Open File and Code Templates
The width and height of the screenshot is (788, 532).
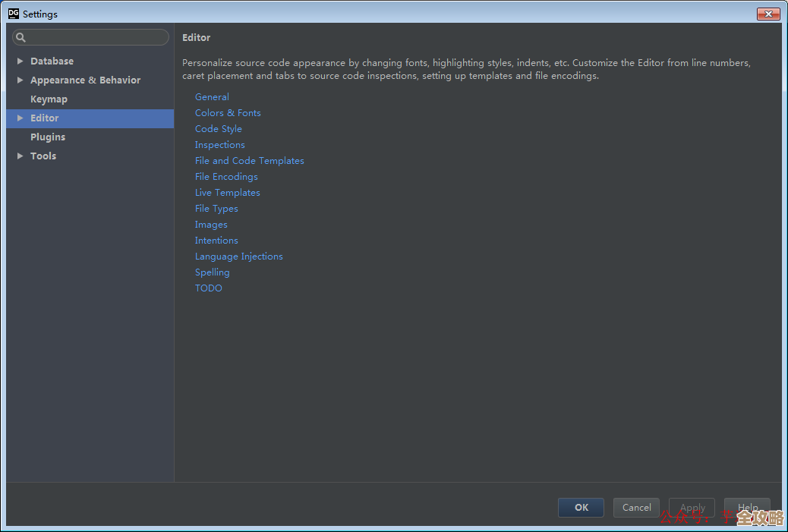point(249,160)
